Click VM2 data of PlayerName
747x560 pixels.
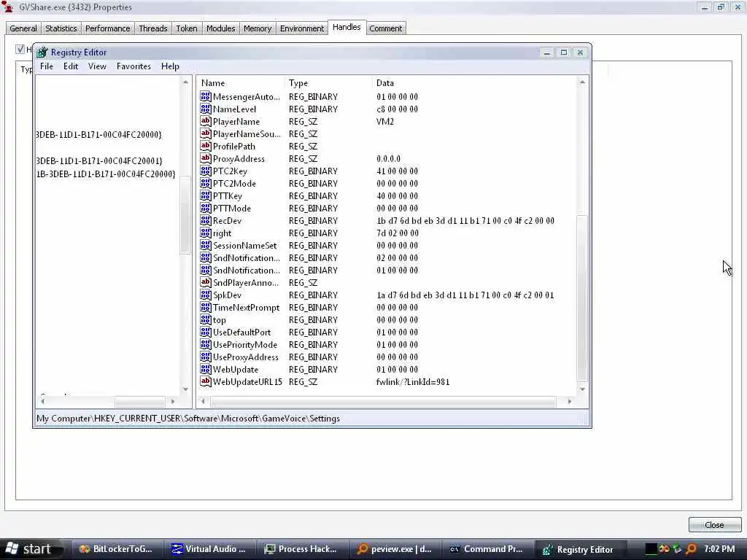[385, 122]
